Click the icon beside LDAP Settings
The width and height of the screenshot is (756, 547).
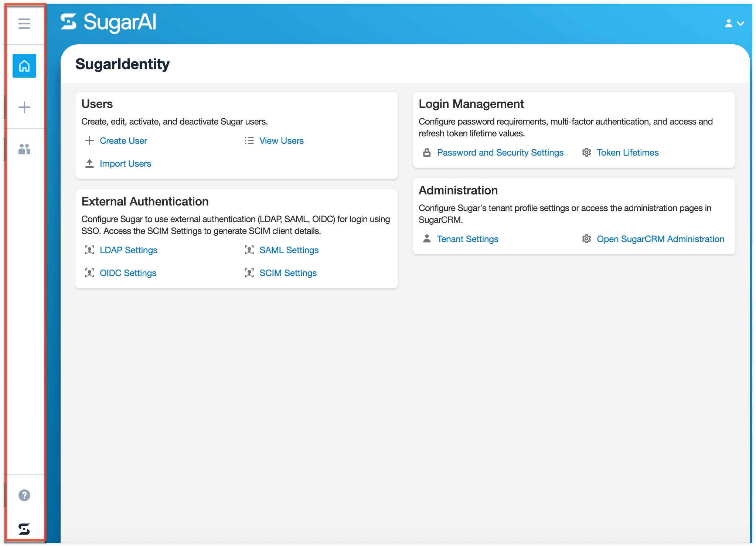[89, 250]
